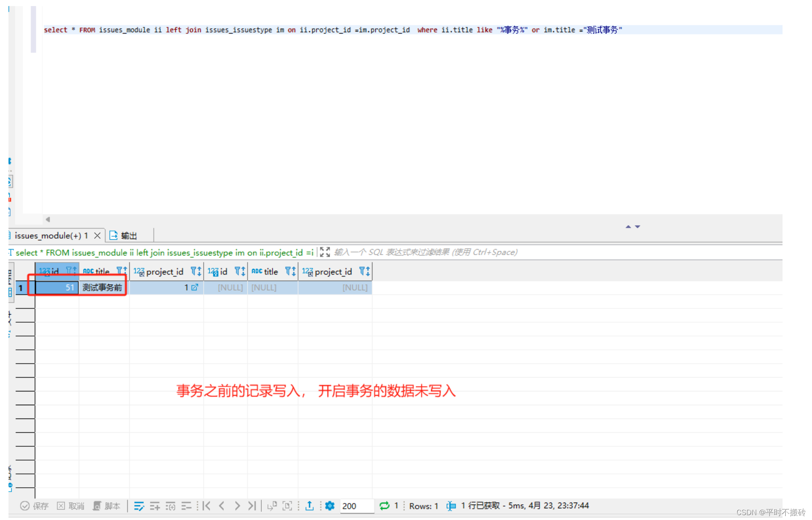Select the NULL cell under second id
Image resolution: width=812 pixels, height=520 pixels.
tap(225, 287)
